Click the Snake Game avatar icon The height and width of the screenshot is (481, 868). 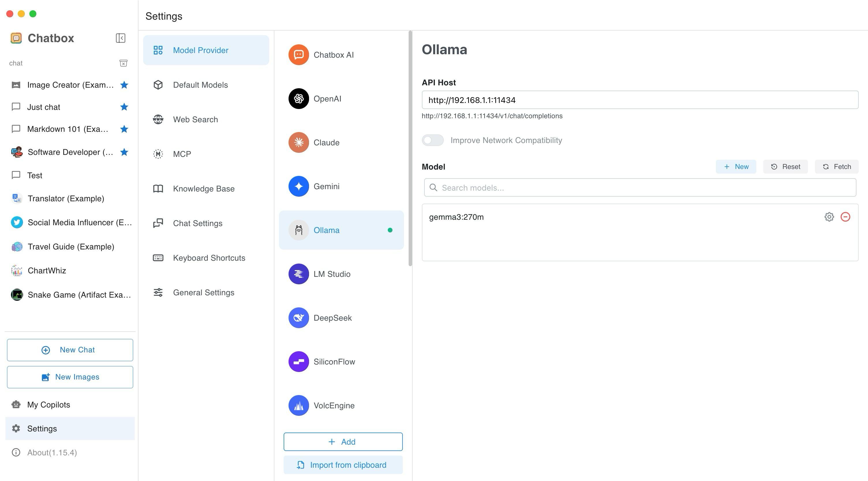coord(17,295)
